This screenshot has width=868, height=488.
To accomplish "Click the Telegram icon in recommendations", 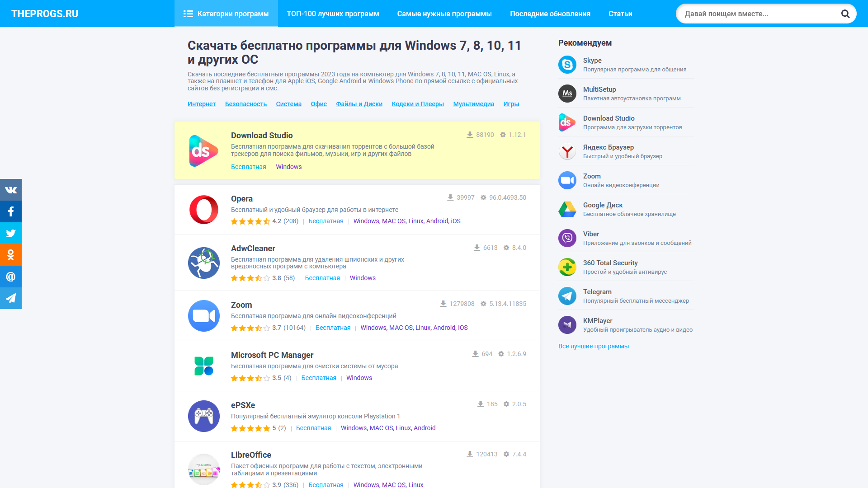I will tap(567, 296).
